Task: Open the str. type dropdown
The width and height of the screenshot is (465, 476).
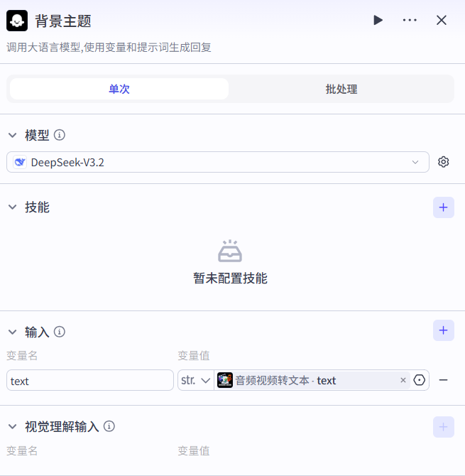Action: coord(196,380)
